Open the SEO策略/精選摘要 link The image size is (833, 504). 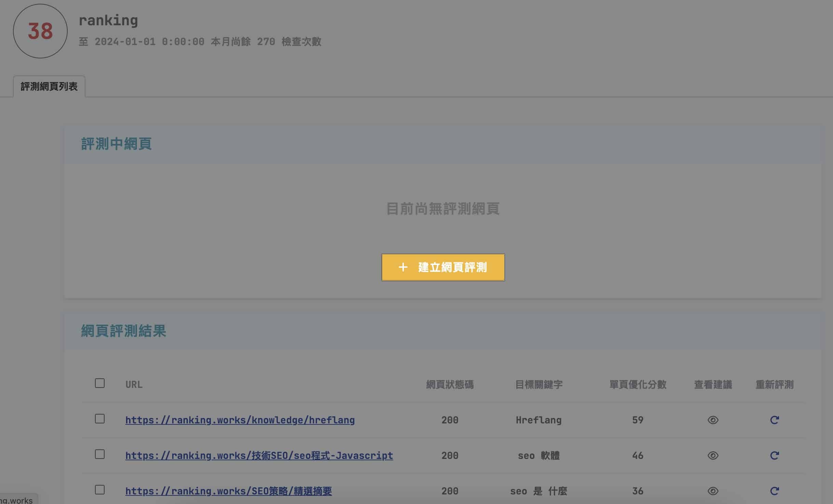[x=228, y=491]
